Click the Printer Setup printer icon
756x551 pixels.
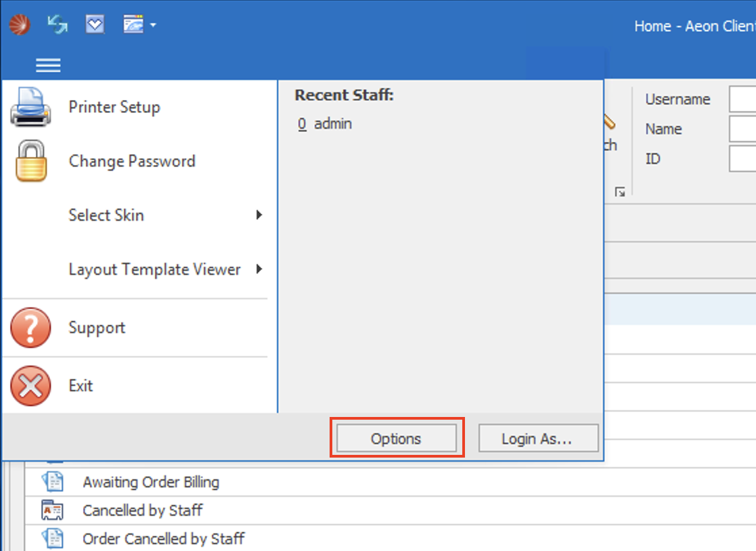[30, 108]
